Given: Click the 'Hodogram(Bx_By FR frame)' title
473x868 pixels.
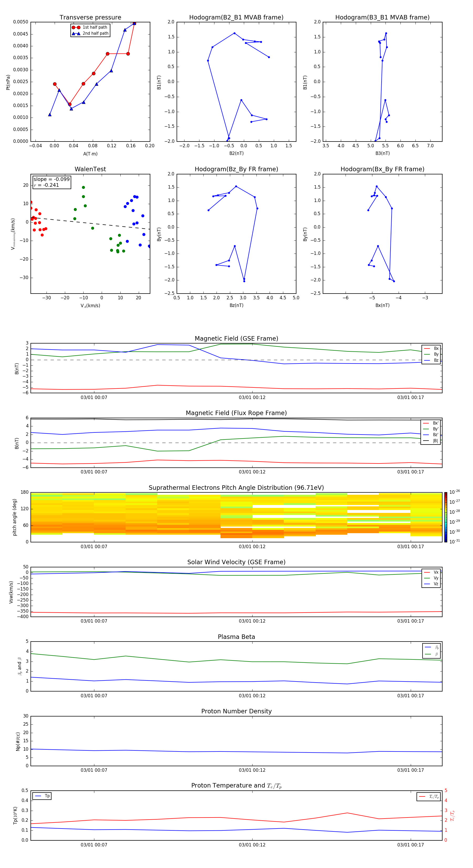Looking at the screenshot, I should [x=382, y=169].
